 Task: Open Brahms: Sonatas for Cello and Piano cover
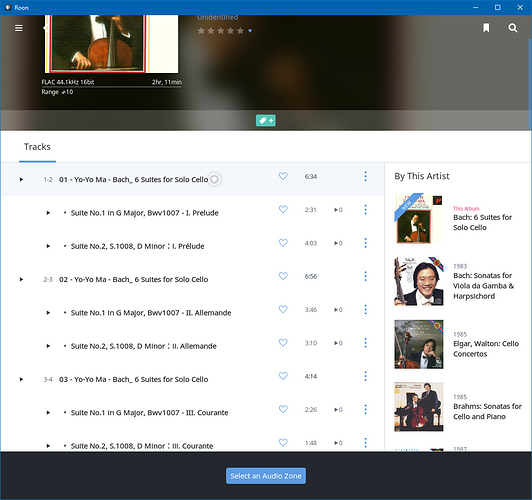tap(419, 407)
